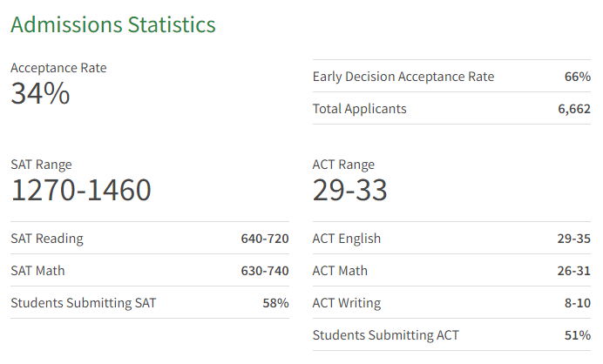Select the SAT Range label

pos(41,165)
